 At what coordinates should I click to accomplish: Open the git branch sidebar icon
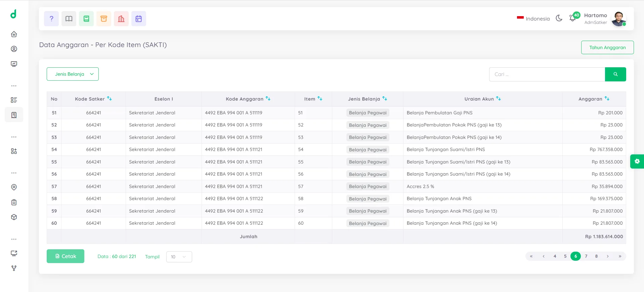pos(14,268)
